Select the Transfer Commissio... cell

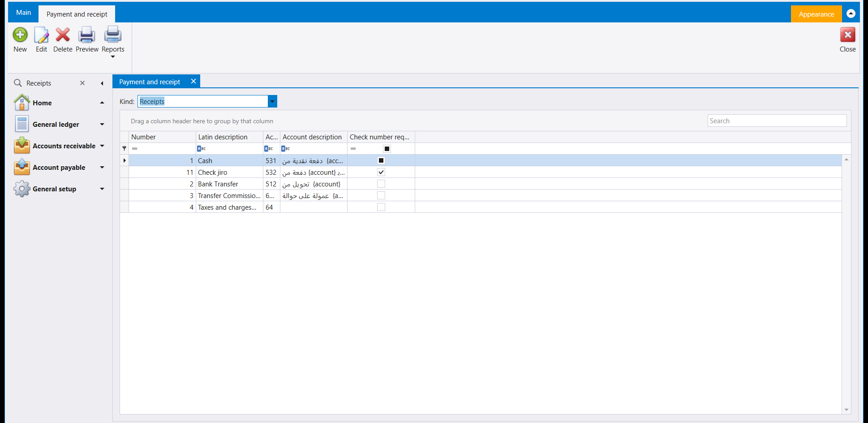point(229,195)
